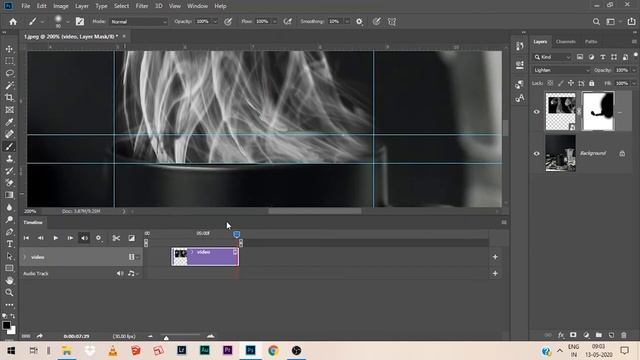Click the foreground color swatch

[6, 325]
